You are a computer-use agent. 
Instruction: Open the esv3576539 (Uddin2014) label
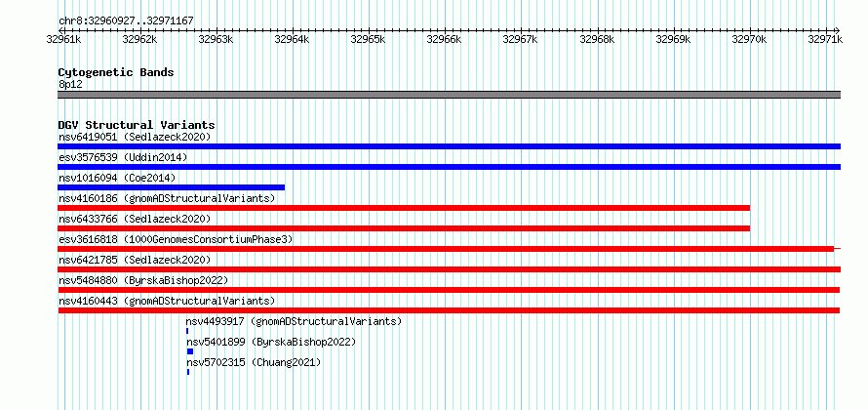(123, 157)
